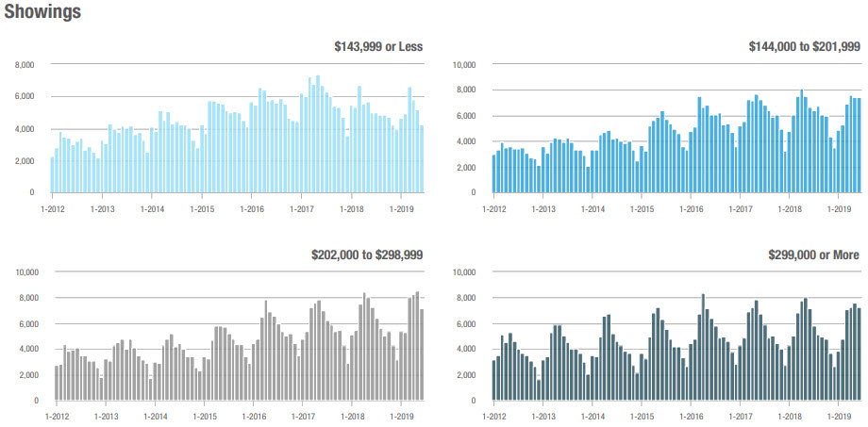868x427 pixels.
Task: Click 1-2015 label under '$144,000 to $201,999' chart
Action: point(641,210)
